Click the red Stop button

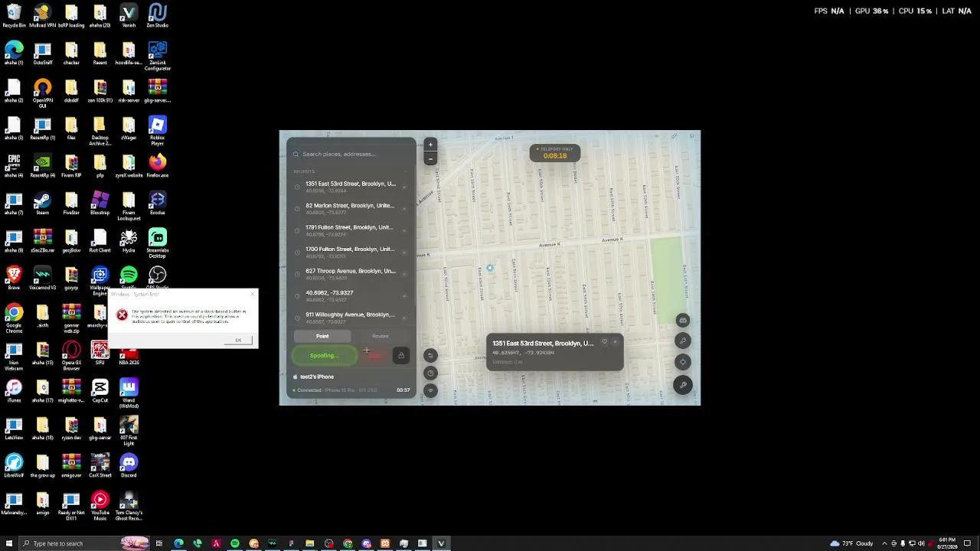click(x=374, y=355)
